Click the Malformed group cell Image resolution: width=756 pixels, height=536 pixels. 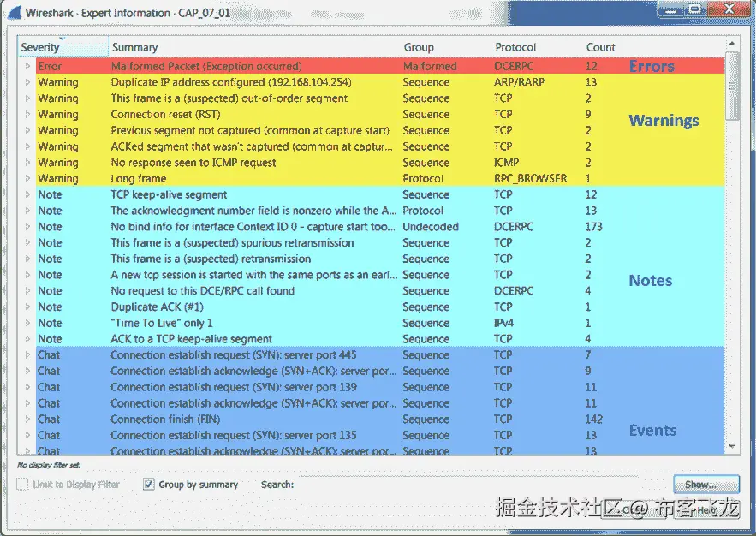[x=430, y=66]
